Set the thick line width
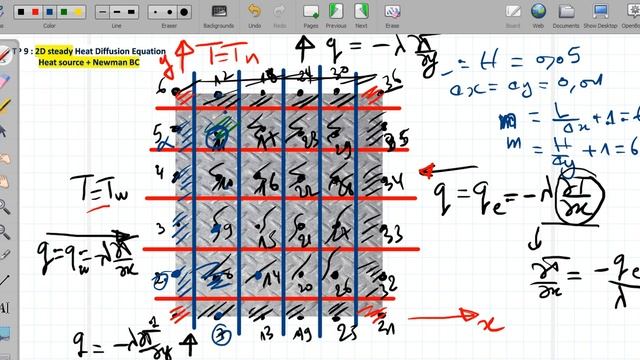Screen dimensions: 640x360 click(x=131, y=12)
